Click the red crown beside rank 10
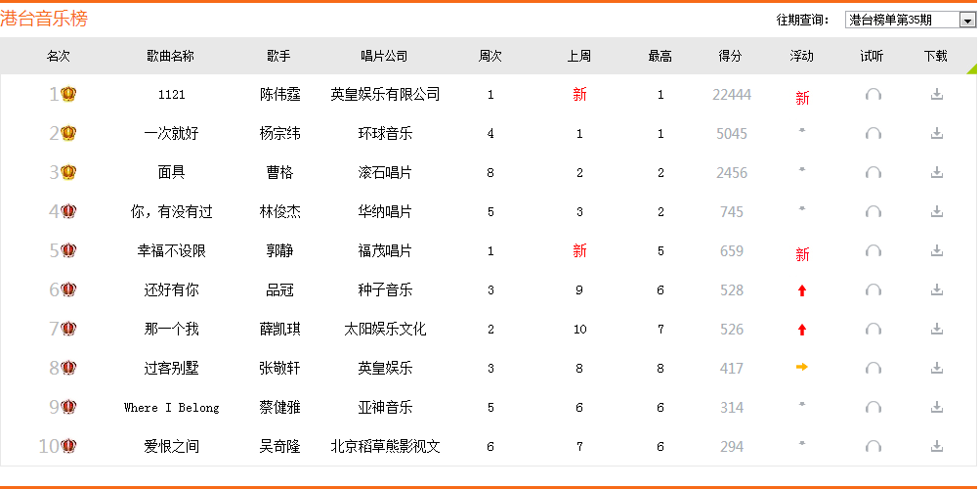This screenshot has height=489, width=980. (x=68, y=446)
